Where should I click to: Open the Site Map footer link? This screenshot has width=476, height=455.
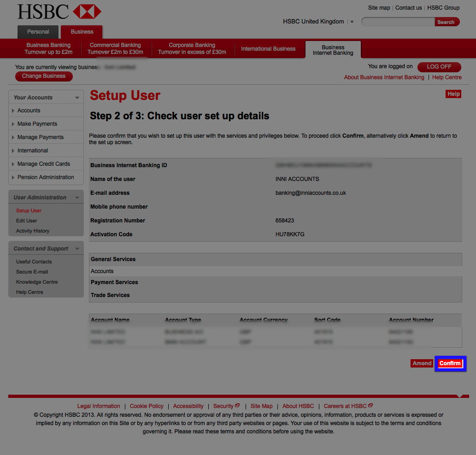[262, 406]
